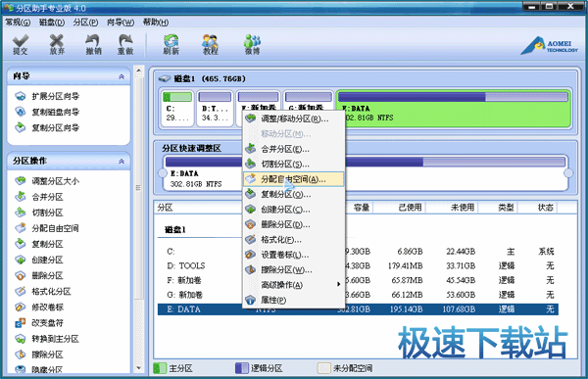The image size is (588, 379).
Task: Select the D: TOOLS row in partition list
Action: [x=358, y=265]
